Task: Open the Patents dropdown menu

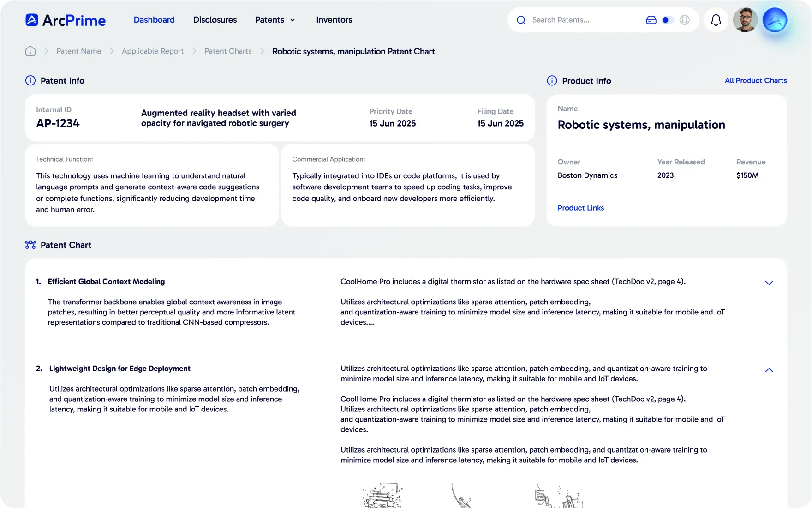Action: pyautogui.click(x=275, y=20)
